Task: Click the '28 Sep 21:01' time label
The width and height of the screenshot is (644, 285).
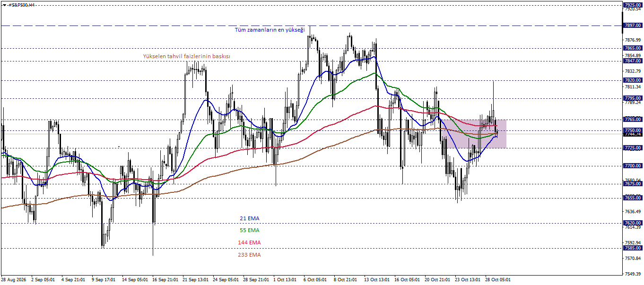Action: pyautogui.click(x=256, y=280)
